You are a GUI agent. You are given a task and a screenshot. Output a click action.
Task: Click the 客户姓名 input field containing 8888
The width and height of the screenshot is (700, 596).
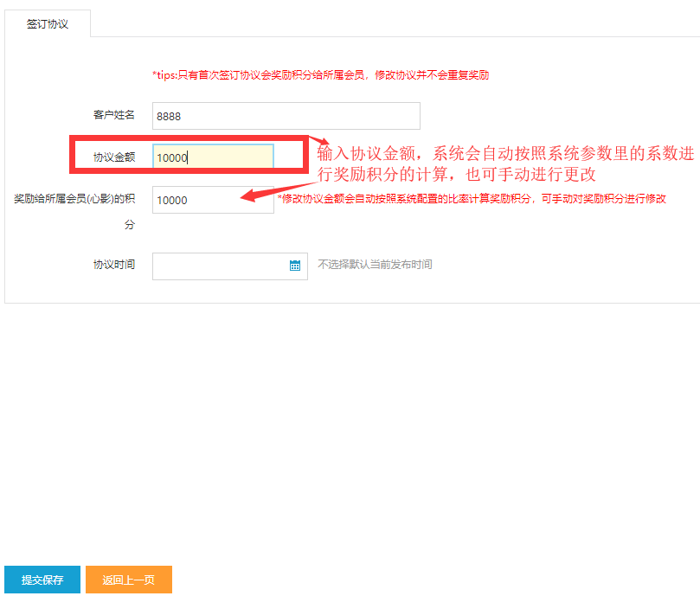click(286, 116)
